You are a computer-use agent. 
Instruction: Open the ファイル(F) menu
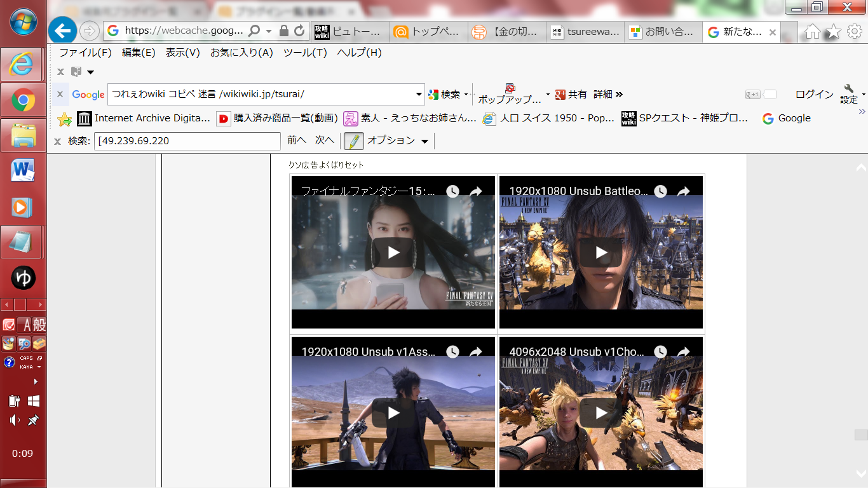click(x=85, y=53)
